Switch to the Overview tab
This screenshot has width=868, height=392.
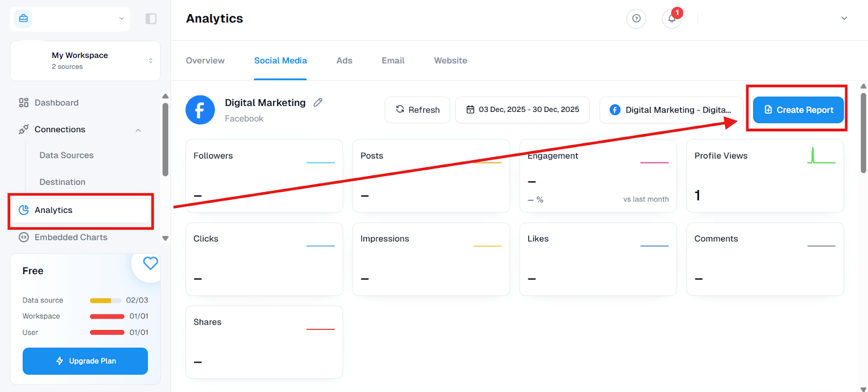pos(205,61)
